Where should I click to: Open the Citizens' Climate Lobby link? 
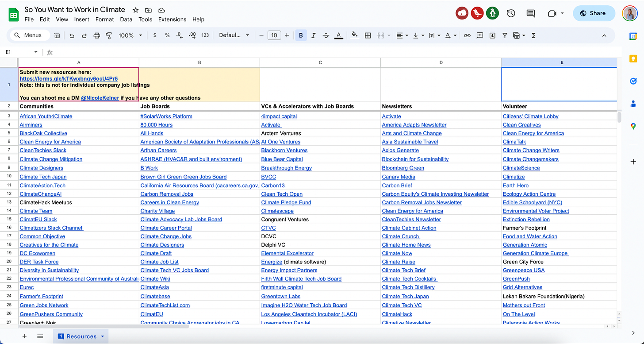point(531,116)
